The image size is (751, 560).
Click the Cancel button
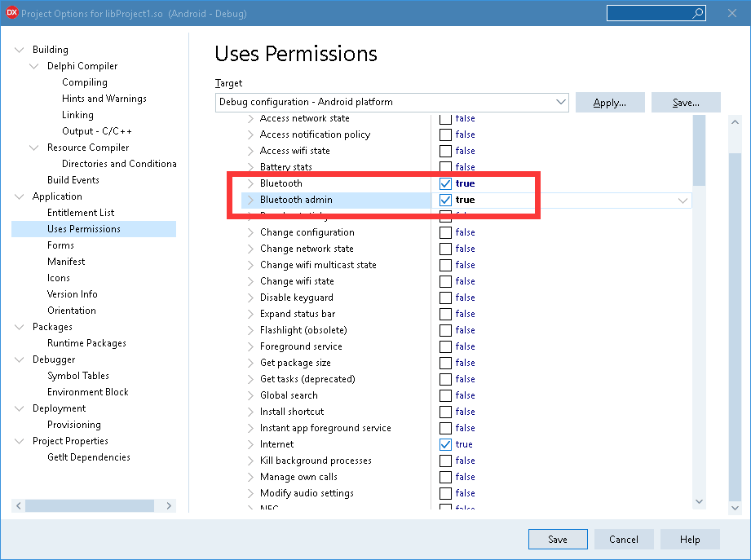coord(624,540)
